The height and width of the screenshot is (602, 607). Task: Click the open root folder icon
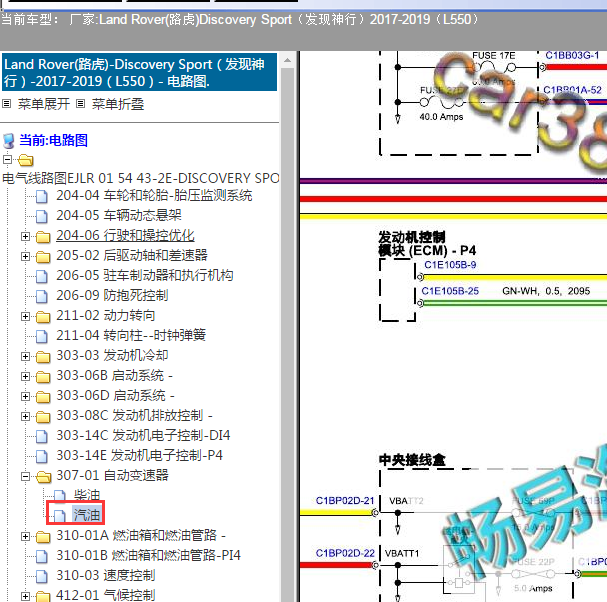(25, 160)
